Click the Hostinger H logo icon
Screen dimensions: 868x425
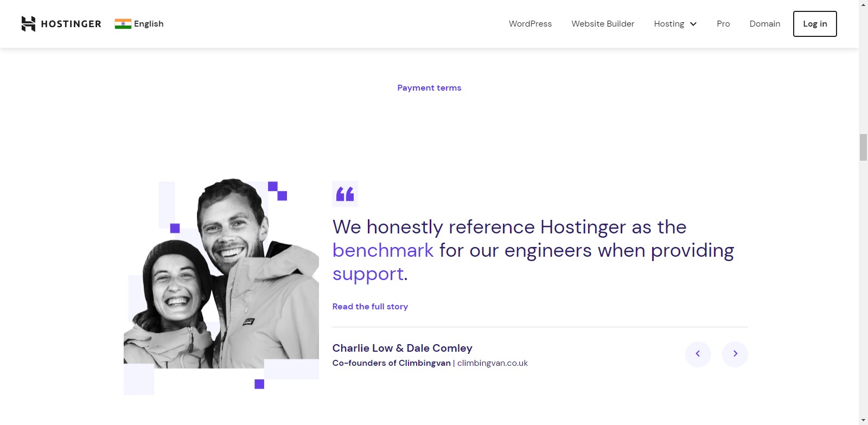28,24
